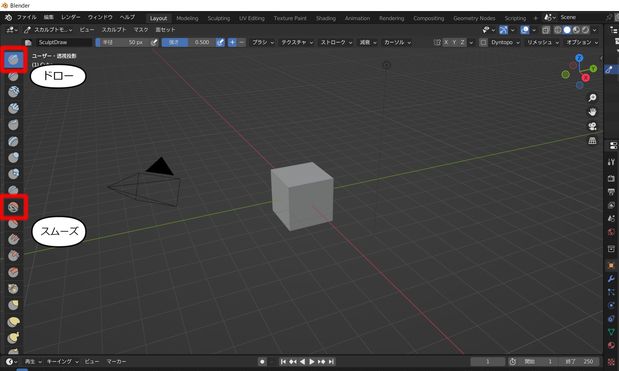
Task: Toggle radius pen pressure button
Action: [x=155, y=42]
